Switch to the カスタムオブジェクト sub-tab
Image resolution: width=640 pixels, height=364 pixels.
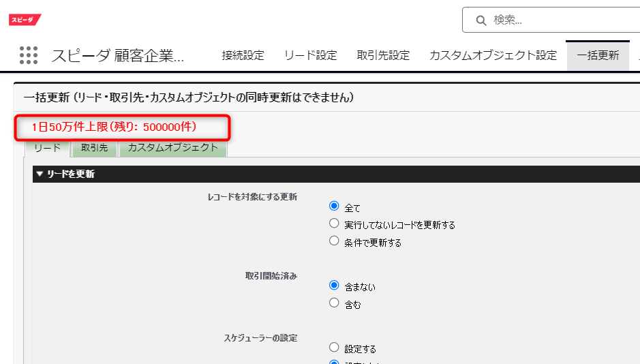coord(172,147)
